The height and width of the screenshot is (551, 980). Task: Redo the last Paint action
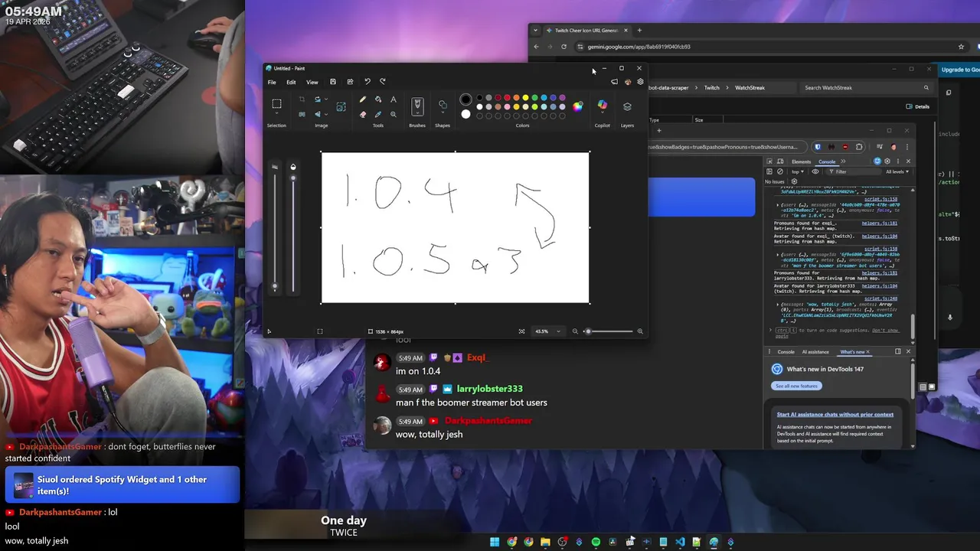coord(383,82)
